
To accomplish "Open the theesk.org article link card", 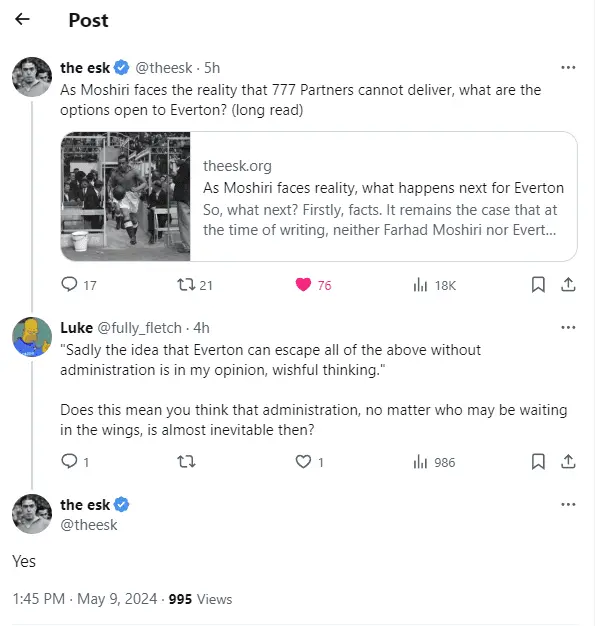I will (x=383, y=197).
